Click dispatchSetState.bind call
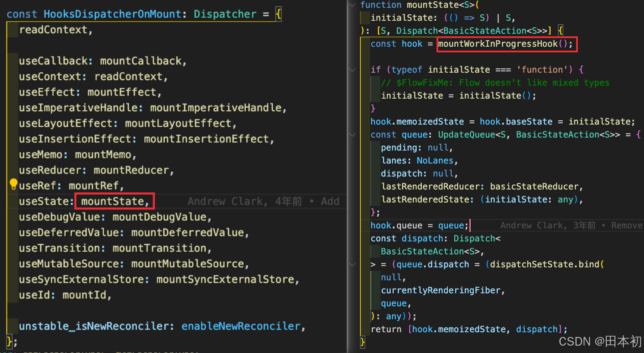Viewport: 644px width, 353px height. click(545, 264)
